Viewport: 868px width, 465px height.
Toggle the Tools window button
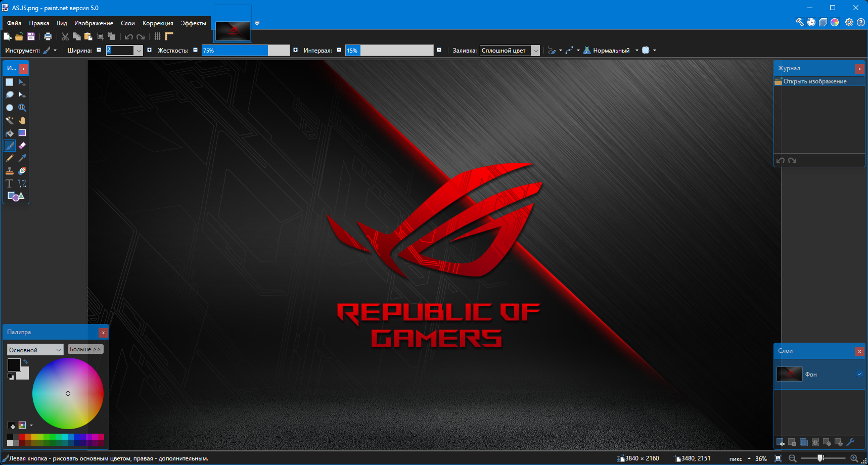[800, 22]
